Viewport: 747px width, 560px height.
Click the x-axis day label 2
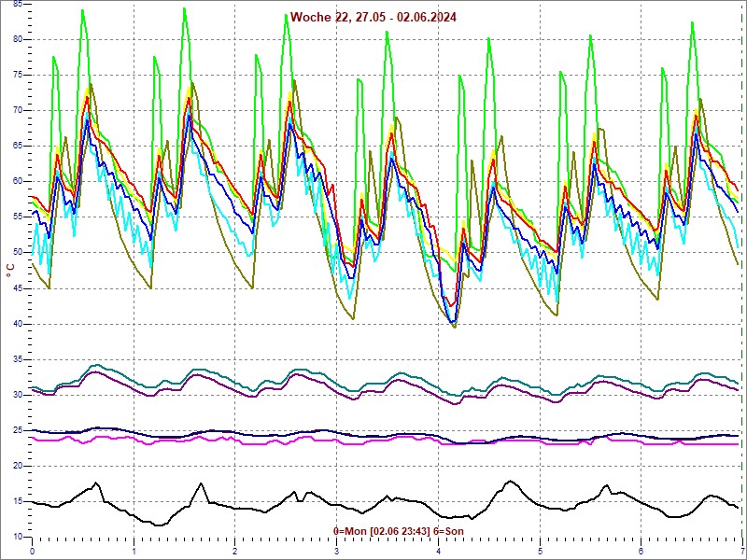(235, 552)
